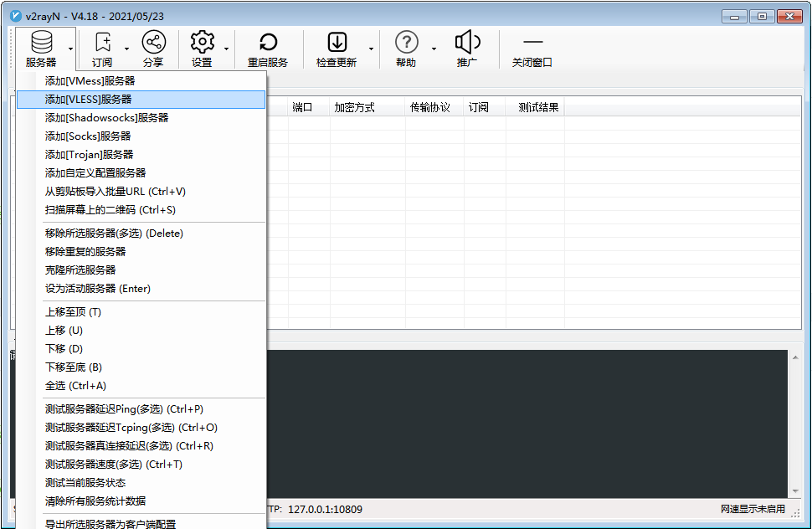Select 测试服务器真连接延迟(多选) menu item
Screen dimensions: 812x529
coord(141,446)
